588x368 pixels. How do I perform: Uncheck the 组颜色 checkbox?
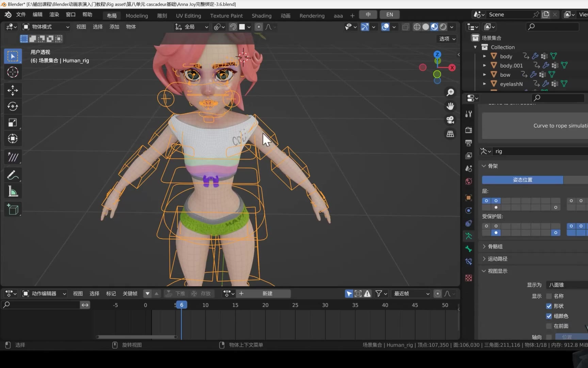point(549,316)
